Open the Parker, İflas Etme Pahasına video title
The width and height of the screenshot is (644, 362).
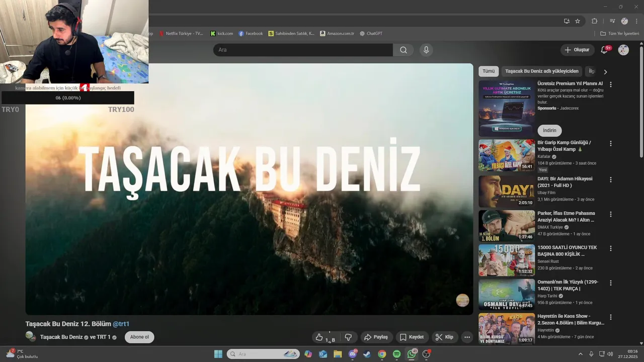point(566,217)
